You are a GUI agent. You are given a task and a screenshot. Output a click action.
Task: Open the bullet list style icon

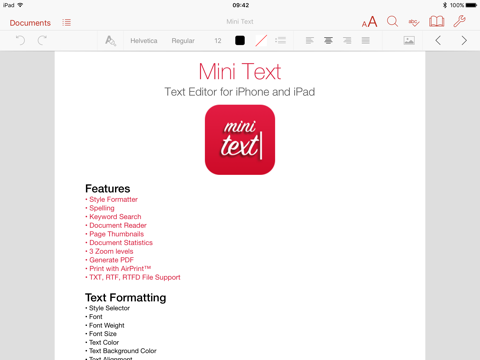click(280, 40)
